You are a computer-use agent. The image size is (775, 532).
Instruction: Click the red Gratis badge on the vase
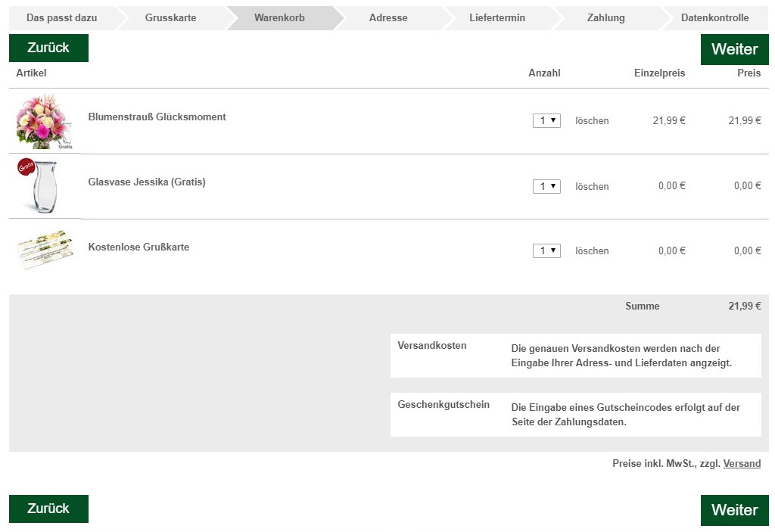26,167
